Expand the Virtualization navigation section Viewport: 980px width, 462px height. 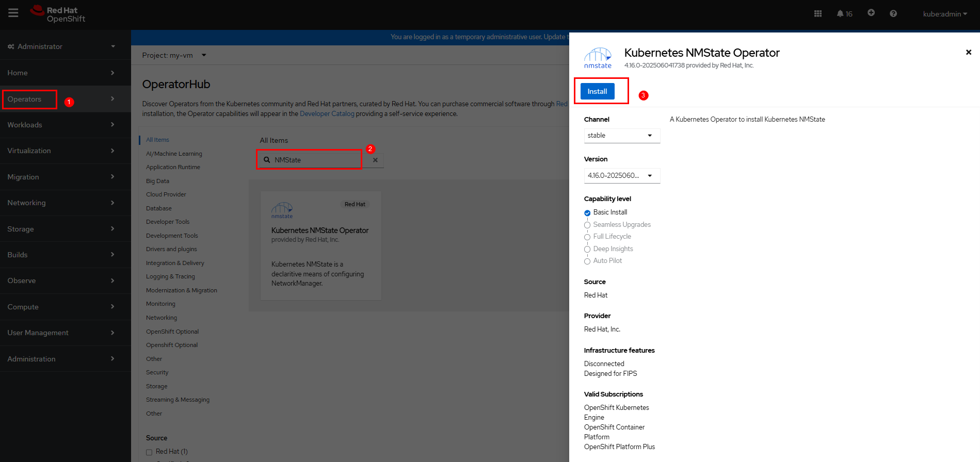[66, 151]
